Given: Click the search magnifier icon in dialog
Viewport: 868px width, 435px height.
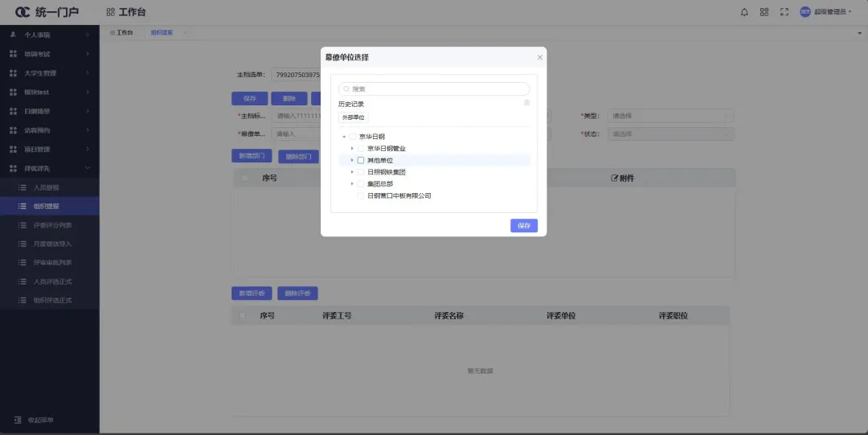Looking at the screenshot, I should tap(346, 89).
